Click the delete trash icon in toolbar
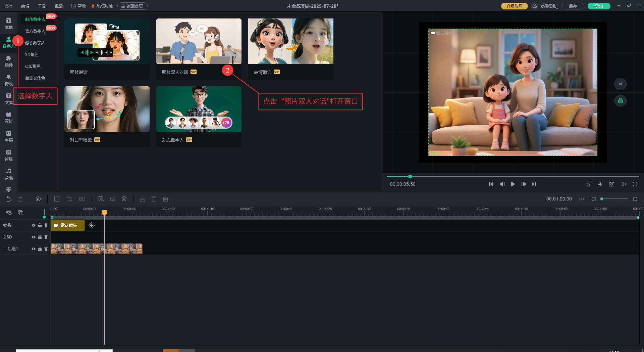Viewport: 644px width, 352px height. [165, 199]
